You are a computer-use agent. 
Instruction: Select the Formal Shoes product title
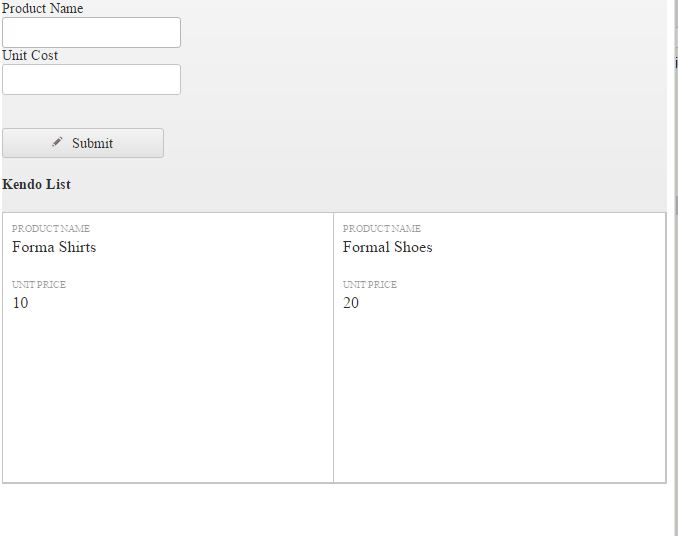388,247
